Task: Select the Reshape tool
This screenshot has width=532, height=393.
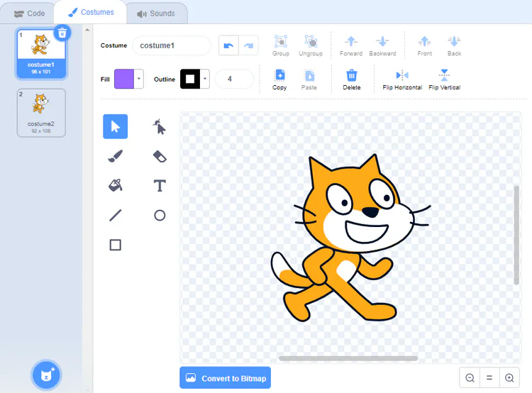Action: pyautogui.click(x=159, y=126)
